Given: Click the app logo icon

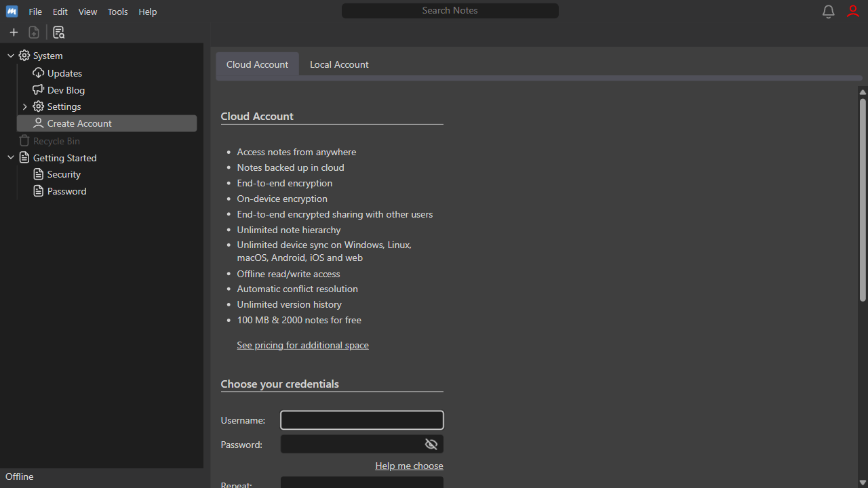Looking at the screenshot, I should 12,12.
